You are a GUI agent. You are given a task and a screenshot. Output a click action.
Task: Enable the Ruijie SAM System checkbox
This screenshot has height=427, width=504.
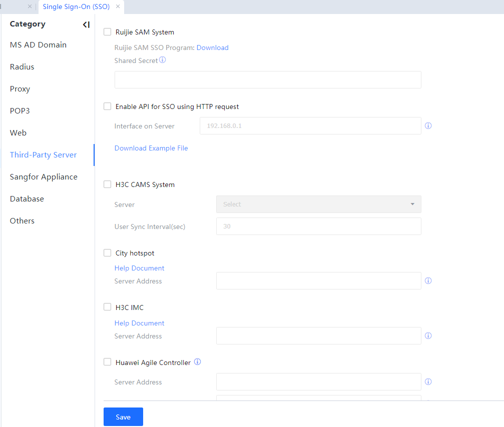(x=108, y=32)
